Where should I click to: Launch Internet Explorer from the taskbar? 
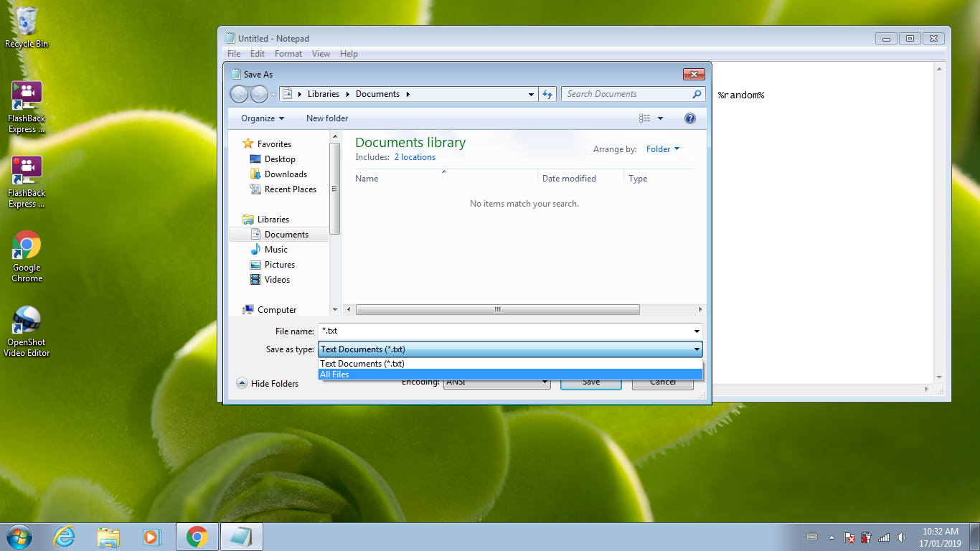(65, 537)
